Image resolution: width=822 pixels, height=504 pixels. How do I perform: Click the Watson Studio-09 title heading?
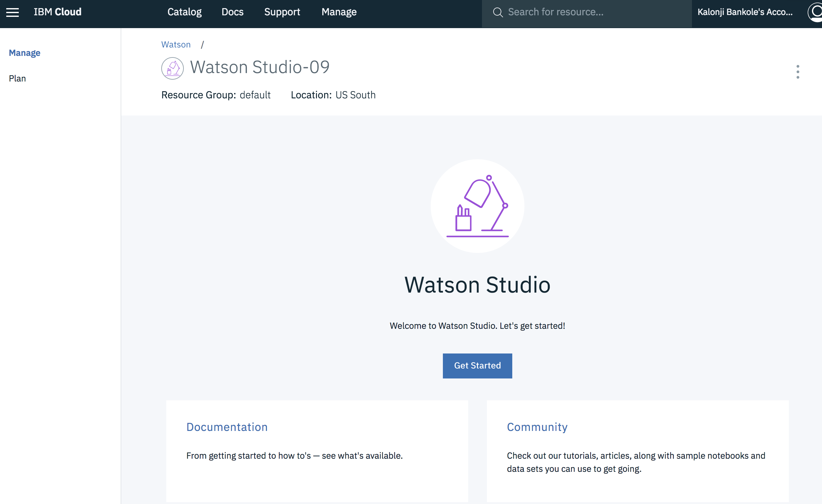259,67
